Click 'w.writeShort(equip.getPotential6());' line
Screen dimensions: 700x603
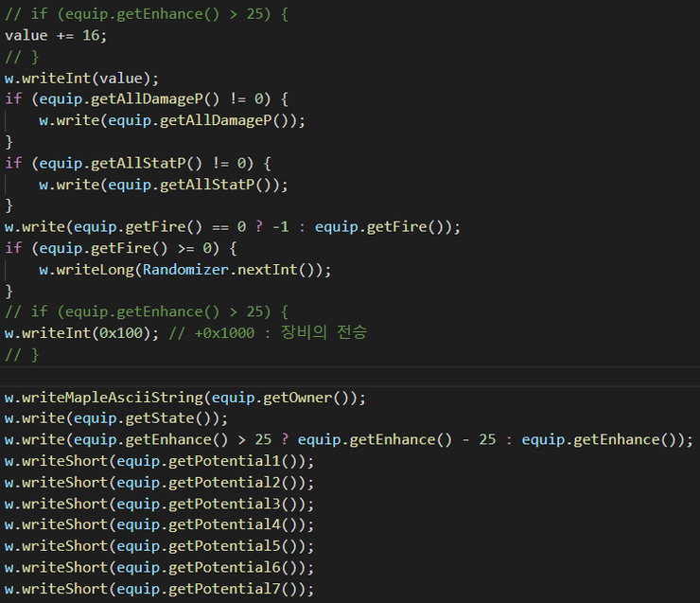point(159,568)
